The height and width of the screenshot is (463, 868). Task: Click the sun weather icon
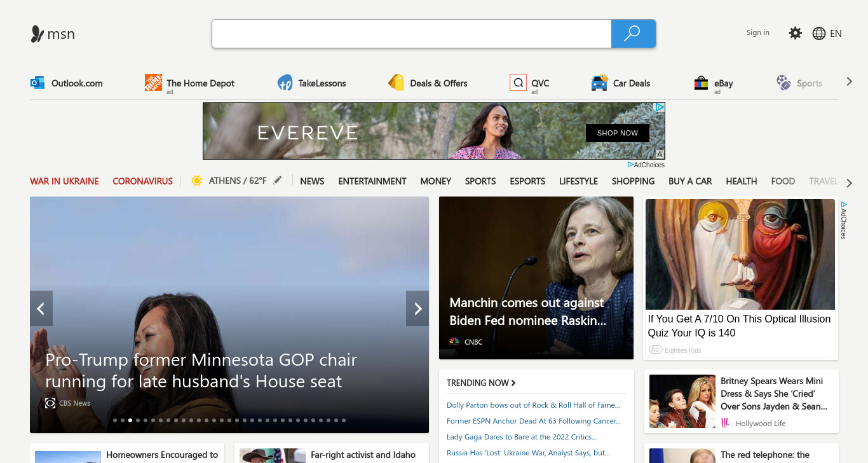[x=196, y=181]
